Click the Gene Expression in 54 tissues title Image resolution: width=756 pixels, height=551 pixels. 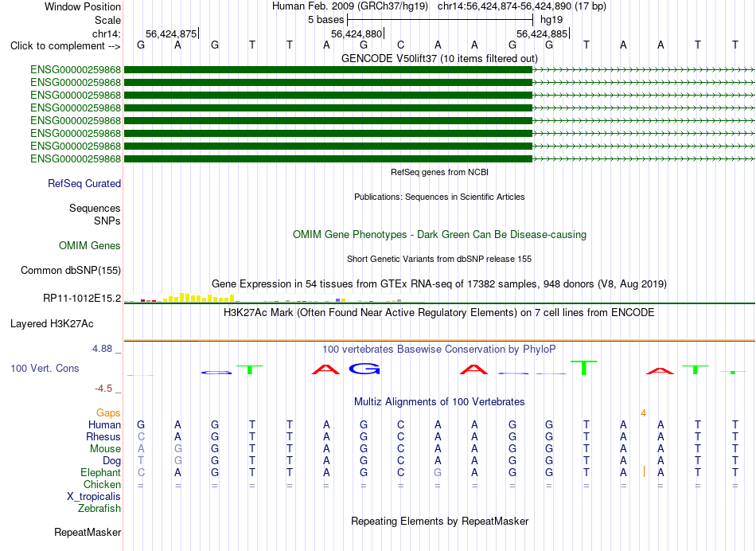click(439, 283)
